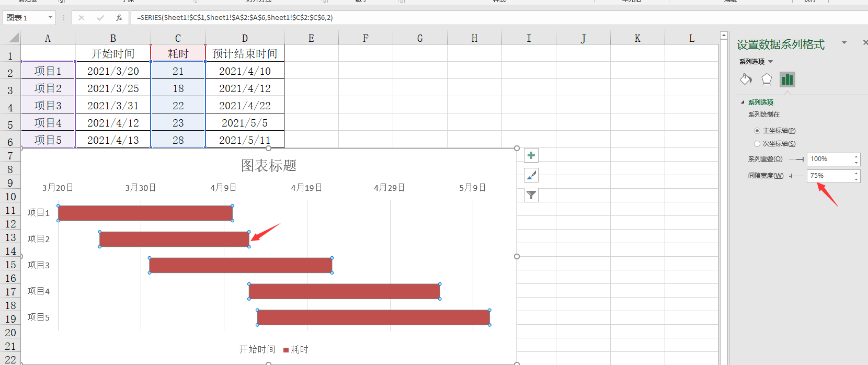Select row 1 header
868x365 pixels.
[x=10, y=55]
